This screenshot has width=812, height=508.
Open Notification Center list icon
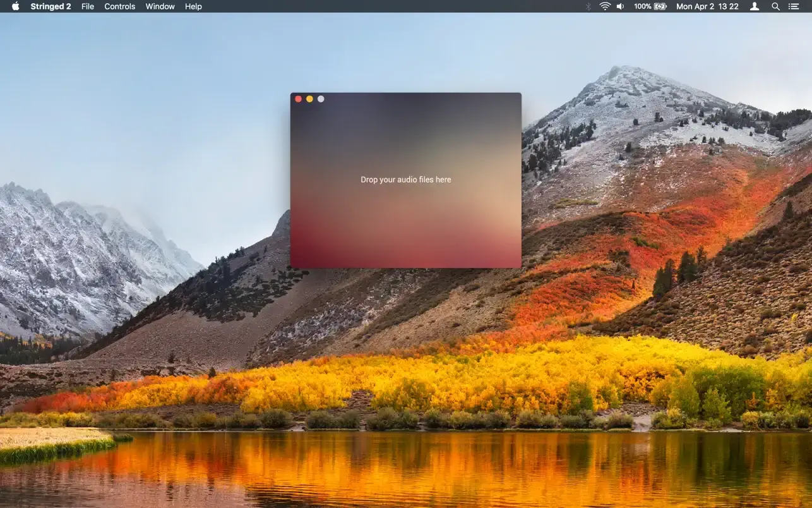click(794, 6)
